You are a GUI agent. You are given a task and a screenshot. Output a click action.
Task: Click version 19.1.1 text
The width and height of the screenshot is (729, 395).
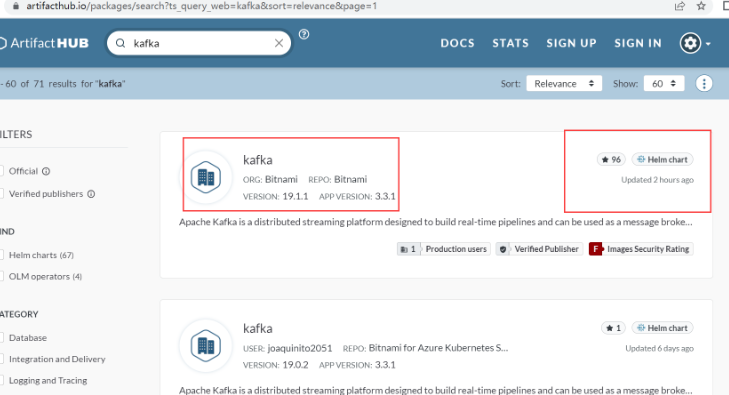295,197
